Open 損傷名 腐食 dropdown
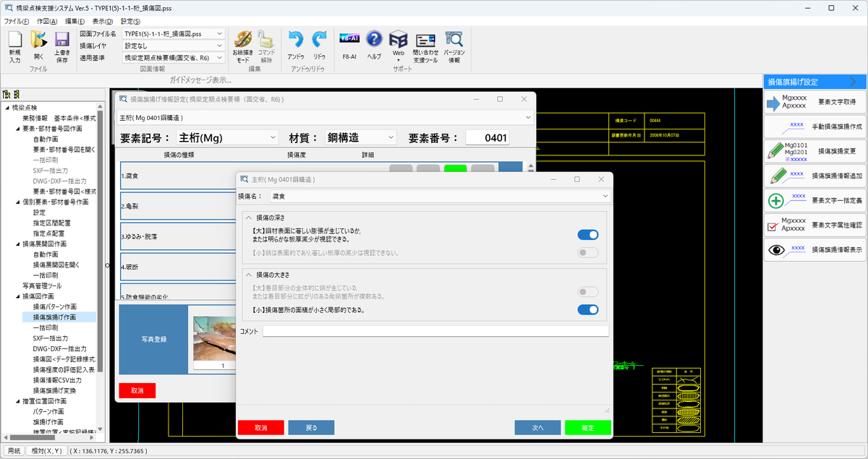 tap(440, 195)
